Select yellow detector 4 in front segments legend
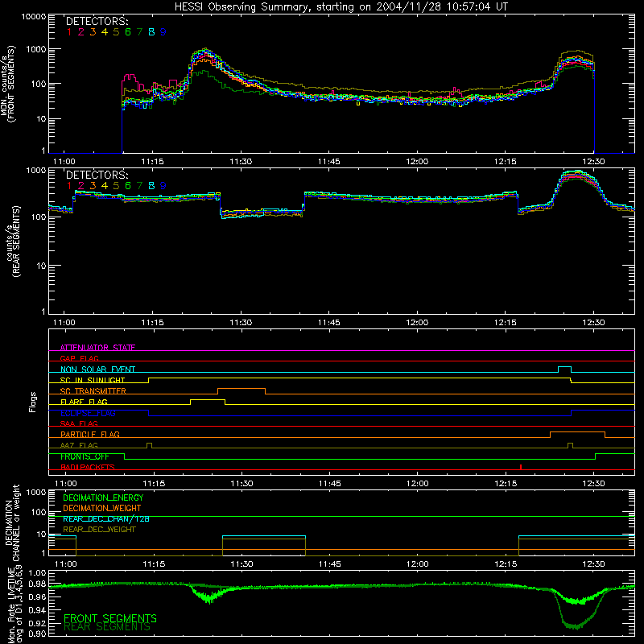The image size is (644, 644). (105, 32)
